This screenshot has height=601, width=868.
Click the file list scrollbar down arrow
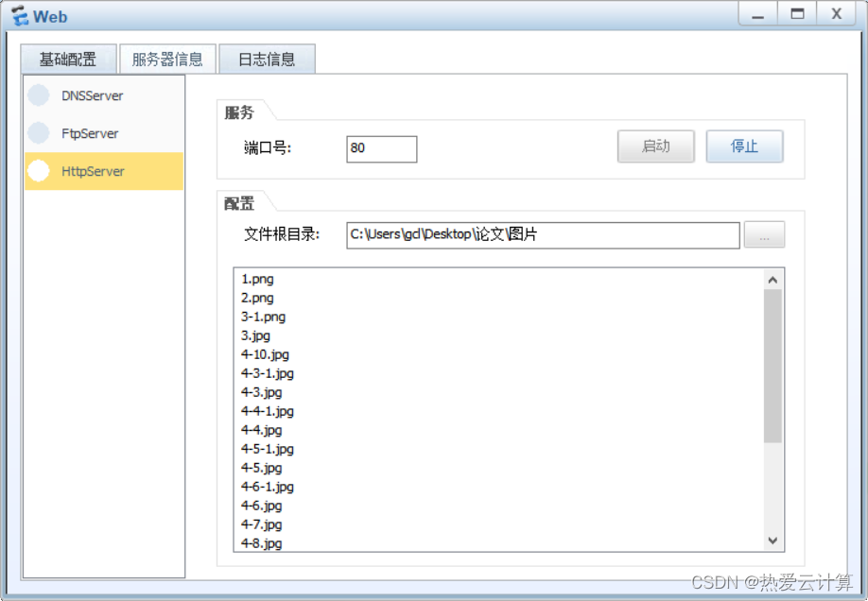pos(773,540)
